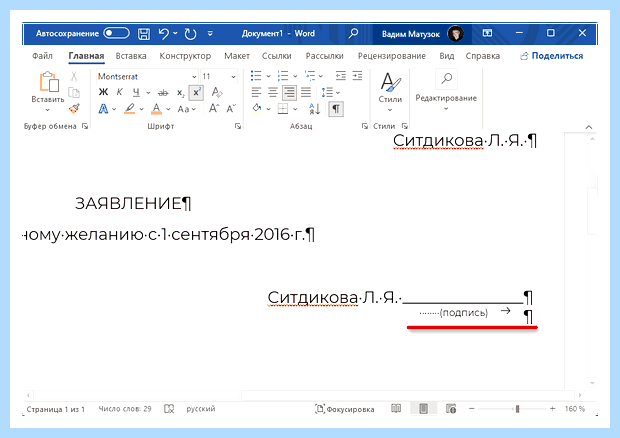The width and height of the screenshot is (620, 438).
Task: Switch to the Макет tab
Action: [x=237, y=56]
